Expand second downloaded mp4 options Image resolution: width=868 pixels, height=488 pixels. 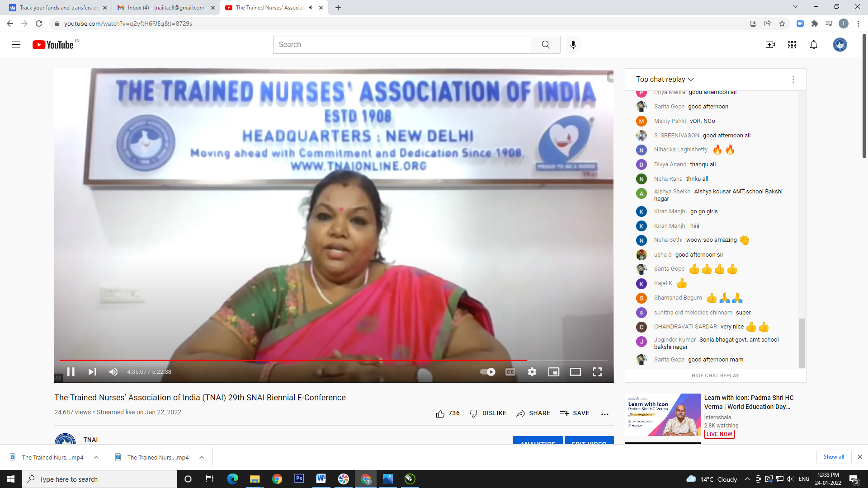202,457
